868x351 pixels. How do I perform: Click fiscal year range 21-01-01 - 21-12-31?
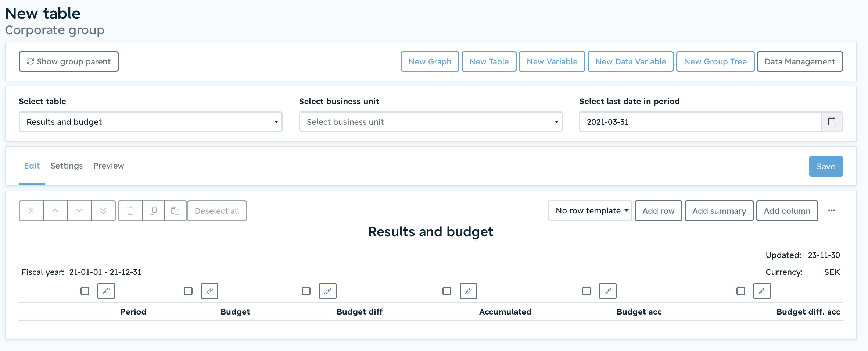105,272
